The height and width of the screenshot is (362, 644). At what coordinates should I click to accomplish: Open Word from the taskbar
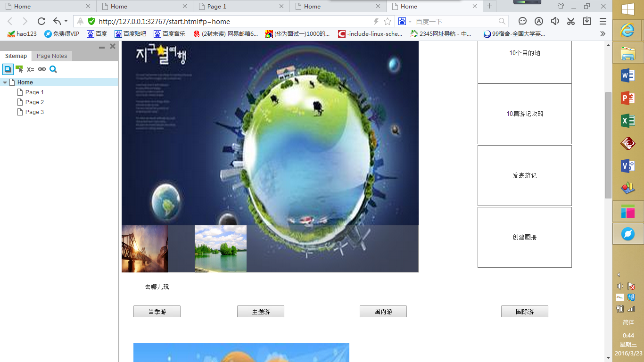pyautogui.click(x=628, y=75)
